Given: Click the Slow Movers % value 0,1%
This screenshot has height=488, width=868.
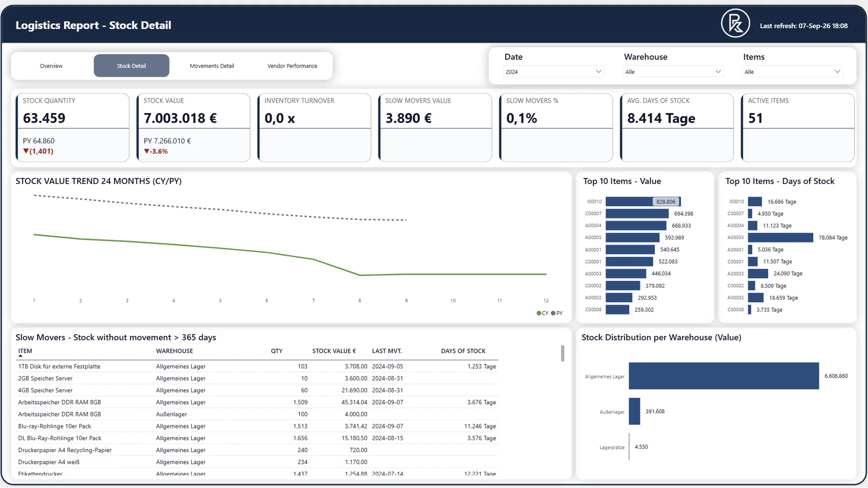Looking at the screenshot, I should (522, 118).
